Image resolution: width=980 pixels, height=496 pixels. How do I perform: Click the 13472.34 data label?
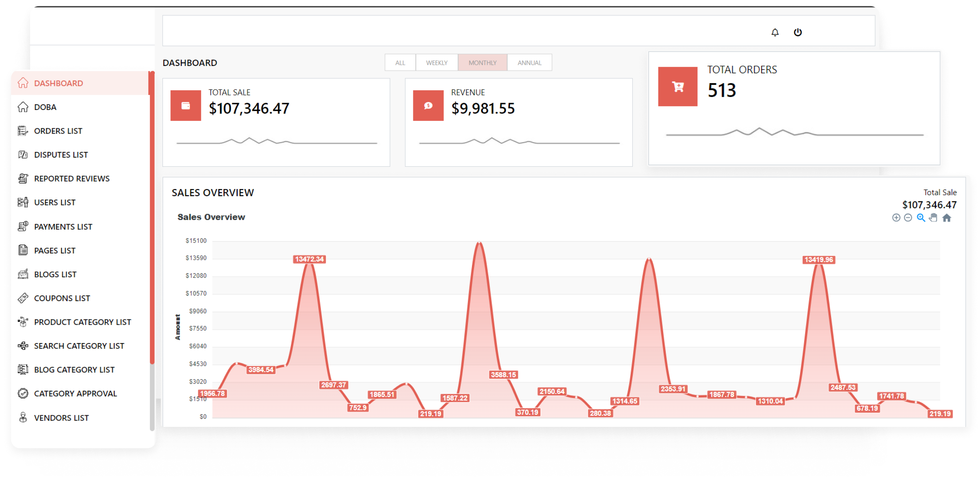coord(309,259)
